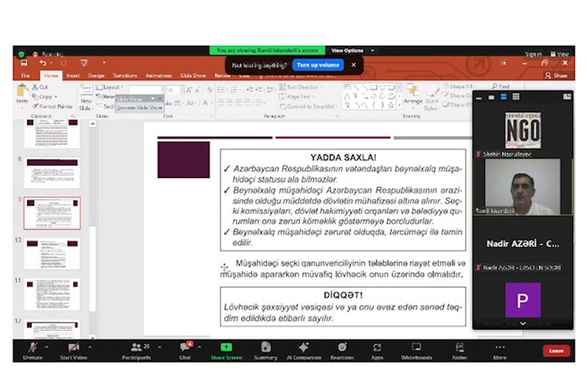
Task: Open the View Options dropdown
Action: pos(352,50)
